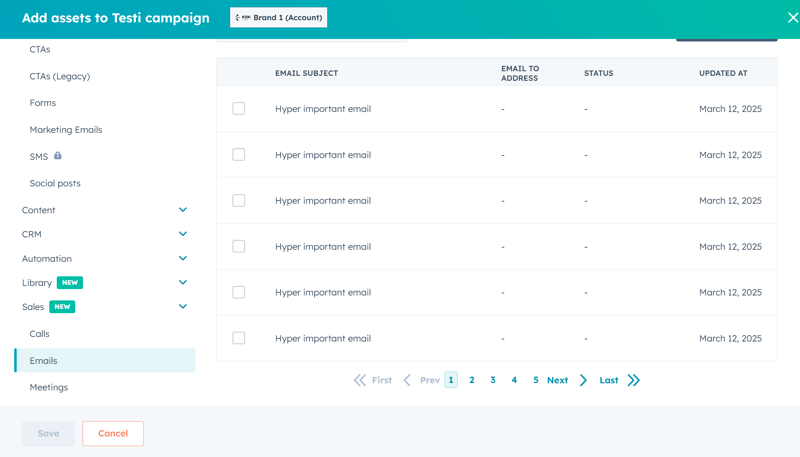The image size is (800, 457).
Task: Click the EMAIL SUBJECT column header
Action: pyautogui.click(x=307, y=73)
